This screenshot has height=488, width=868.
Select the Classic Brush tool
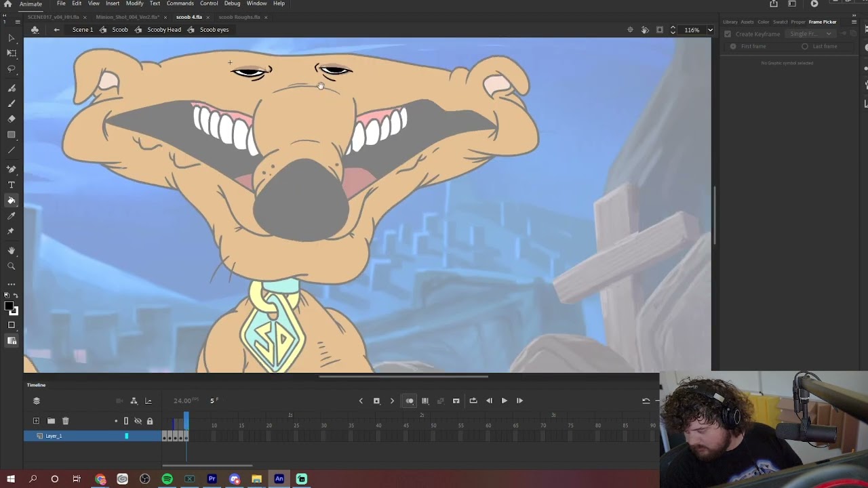tap(12, 104)
